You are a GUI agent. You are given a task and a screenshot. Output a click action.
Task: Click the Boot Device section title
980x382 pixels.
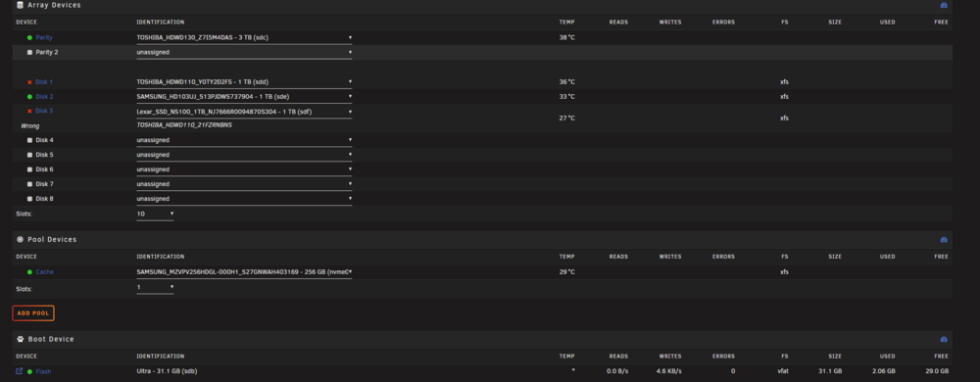(x=51, y=340)
